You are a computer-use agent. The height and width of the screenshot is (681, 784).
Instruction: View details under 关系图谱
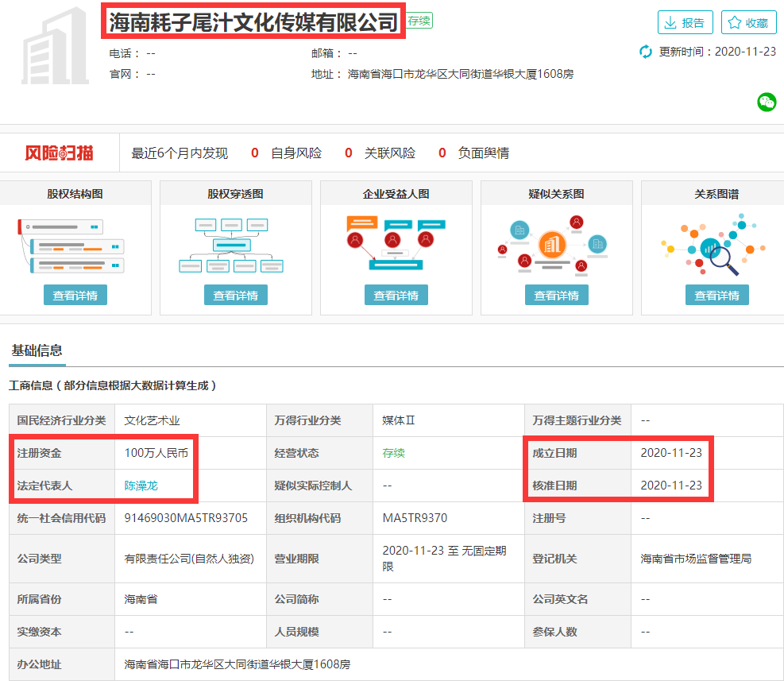(x=716, y=295)
